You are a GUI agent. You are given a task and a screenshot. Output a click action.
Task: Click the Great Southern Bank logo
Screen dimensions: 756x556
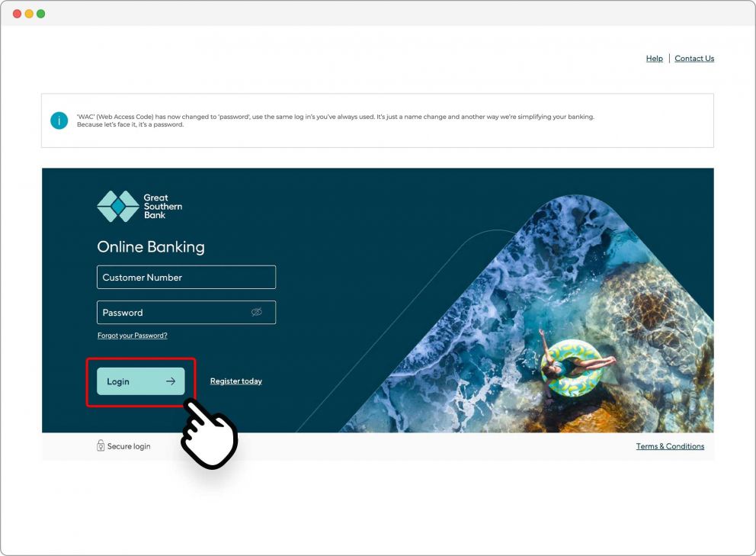(x=139, y=206)
